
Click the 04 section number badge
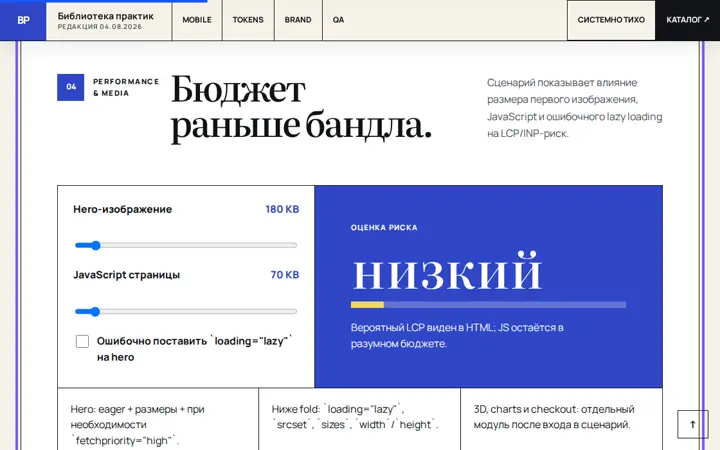coord(71,87)
